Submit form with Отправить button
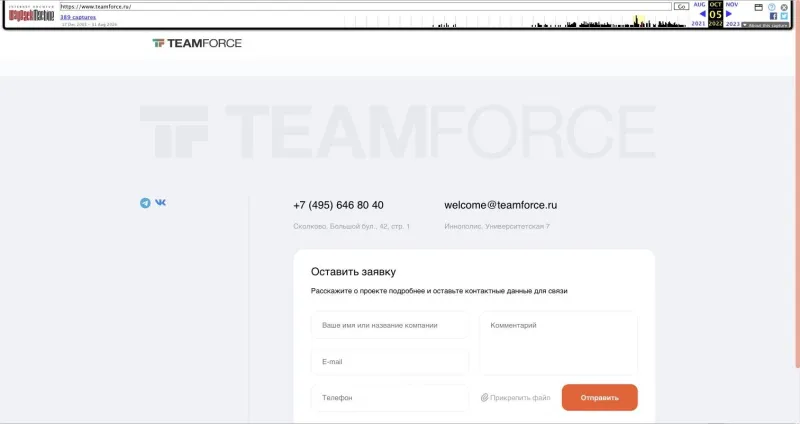 [599, 397]
